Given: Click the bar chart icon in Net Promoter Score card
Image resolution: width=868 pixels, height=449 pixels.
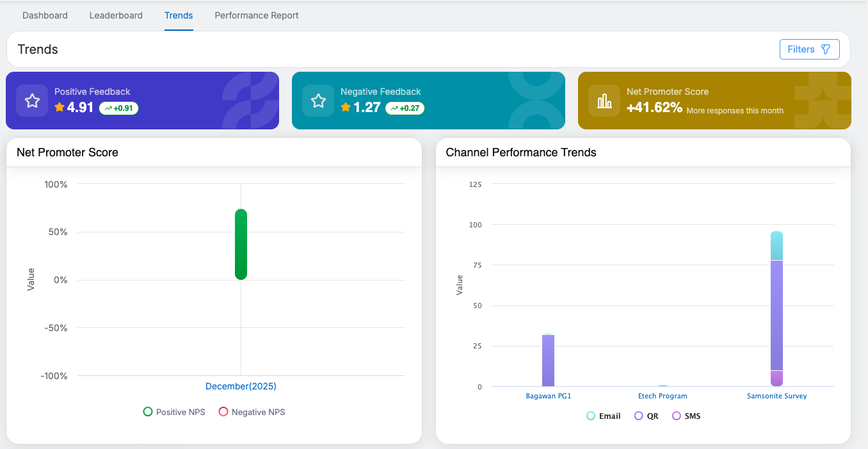Looking at the screenshot, I should [604, 101].
